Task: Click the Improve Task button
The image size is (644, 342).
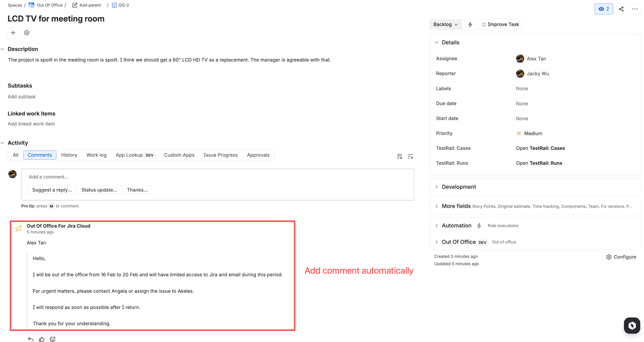Action: (501, 25)
